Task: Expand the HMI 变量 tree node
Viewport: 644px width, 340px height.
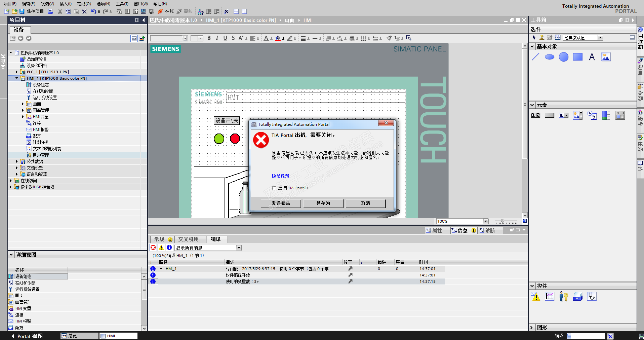Action: pos(23,117)
